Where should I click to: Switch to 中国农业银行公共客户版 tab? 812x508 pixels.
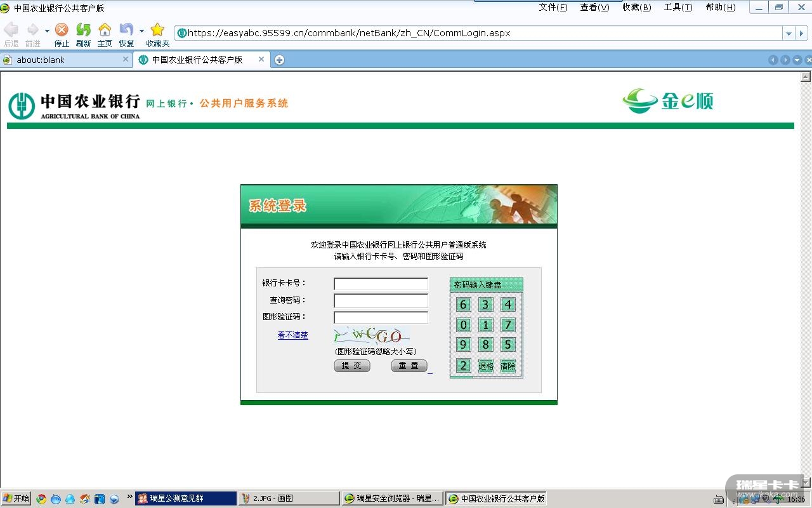(x=201, y=60)
